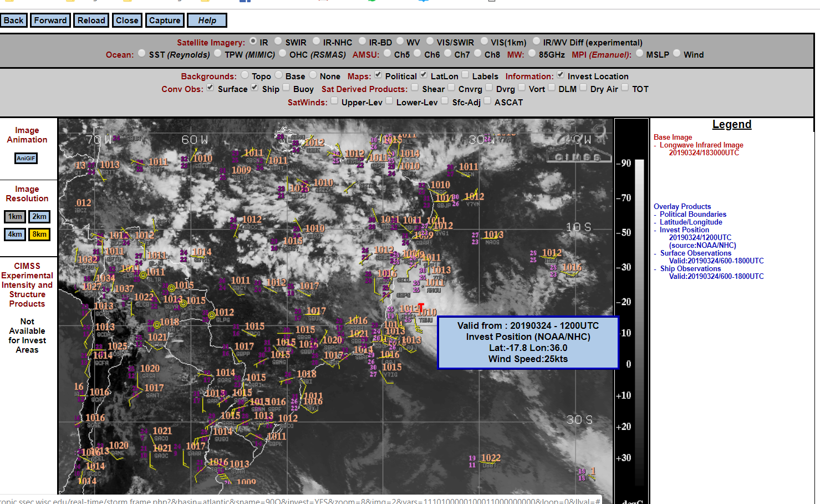Select the 4km image resolution button
Image resolution: width=820 pixels, height=504 pixels.
(x=15, y=235)
